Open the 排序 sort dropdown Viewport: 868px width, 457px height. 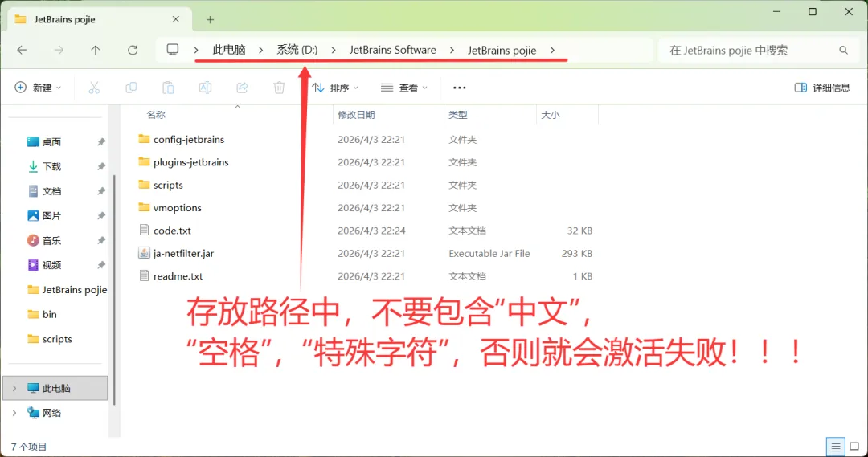(x=335, y=88)
